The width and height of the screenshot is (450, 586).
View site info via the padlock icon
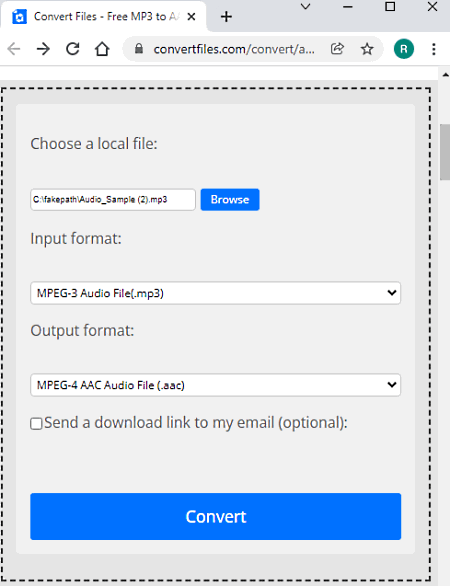click(x=139, y=49)
